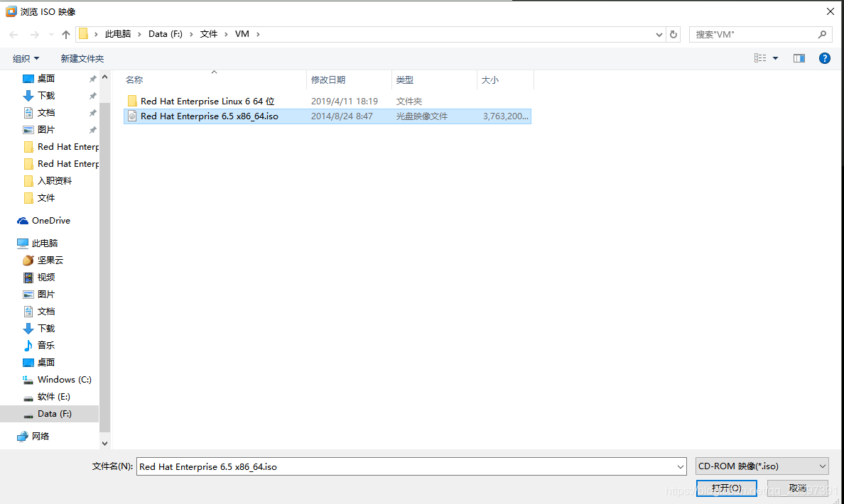This screenshot has height=504, width=844.
Task: Select Red Hat Enterprise Linux 6 64 位 folder
Action: point(207,101)
